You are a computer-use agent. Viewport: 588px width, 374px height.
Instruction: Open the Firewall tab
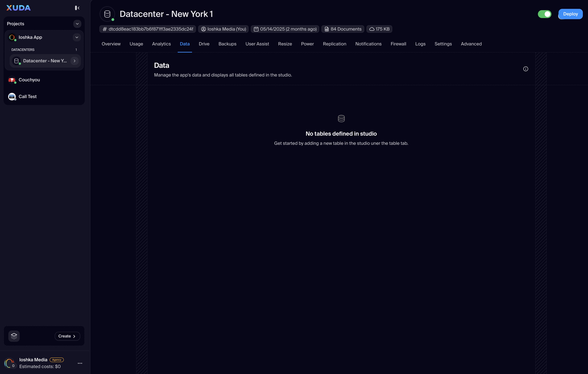(x=398, y=44)
